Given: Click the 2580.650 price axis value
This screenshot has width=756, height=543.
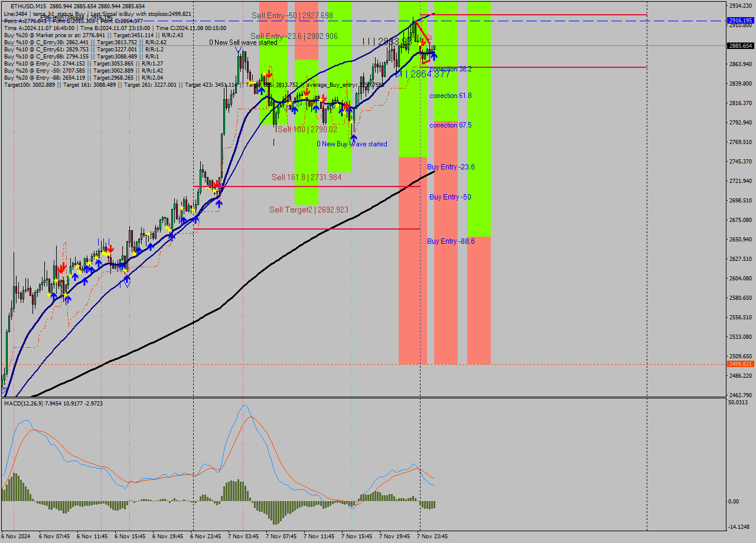Looking at the screenshot, I should [741, 298].
